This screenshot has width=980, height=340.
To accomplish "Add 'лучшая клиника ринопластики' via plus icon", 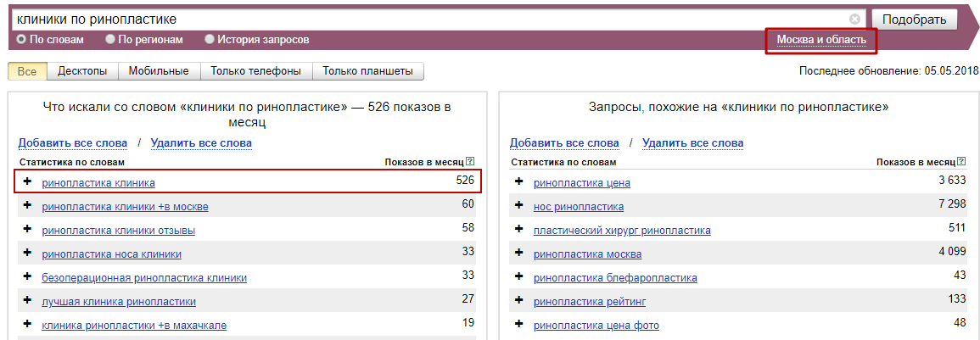I will point(27,301).
